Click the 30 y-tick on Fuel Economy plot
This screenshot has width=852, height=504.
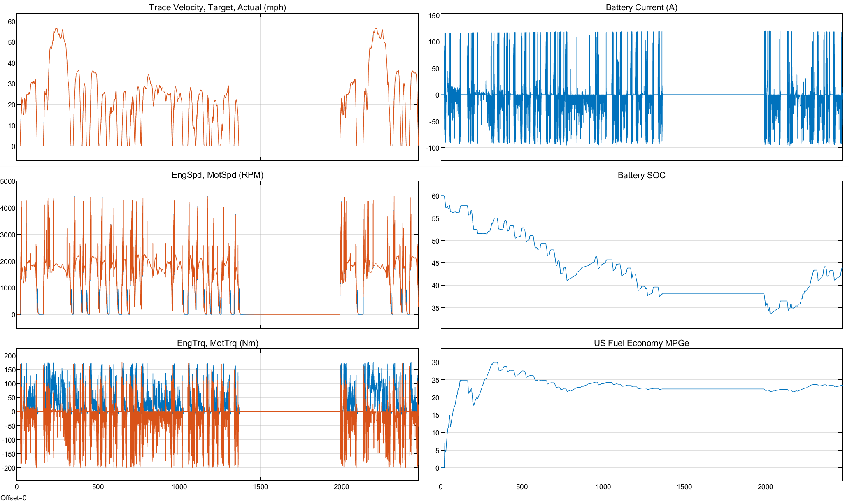[435, 362]
